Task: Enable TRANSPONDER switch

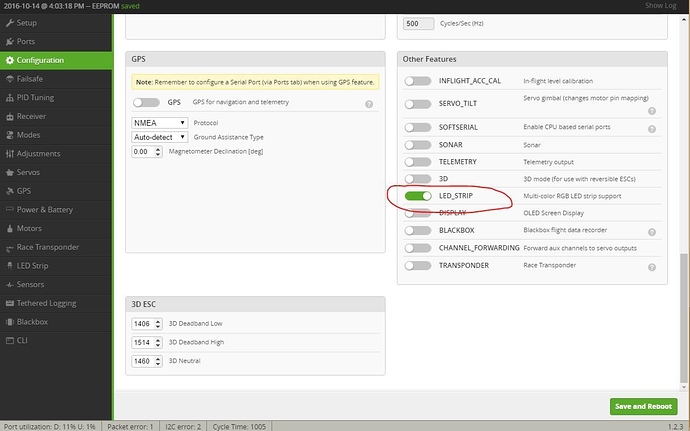Action: click(x=418, y=265)
